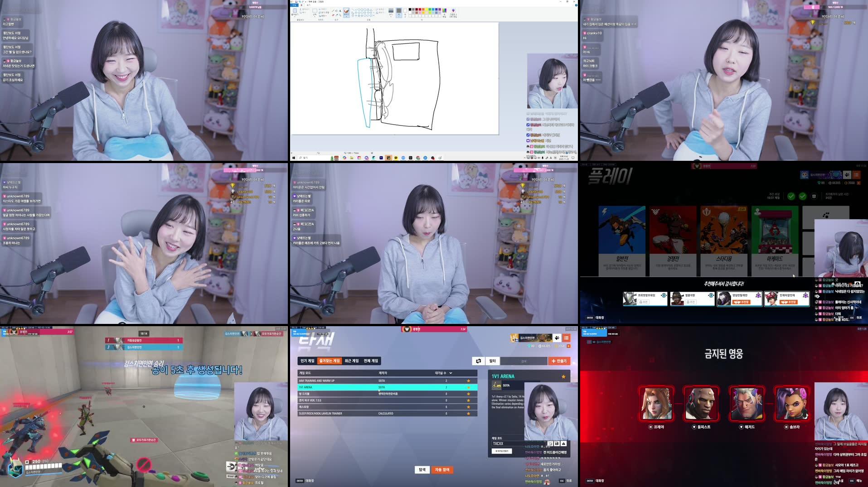Open the 파일 menu in Paint
This screenshot has width=868, height=487.
point(295,5)
